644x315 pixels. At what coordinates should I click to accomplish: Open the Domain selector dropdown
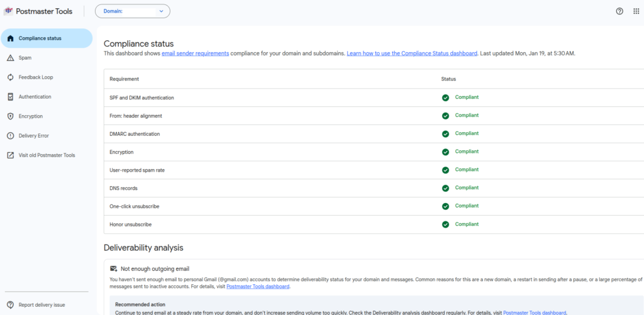(133, 11)
